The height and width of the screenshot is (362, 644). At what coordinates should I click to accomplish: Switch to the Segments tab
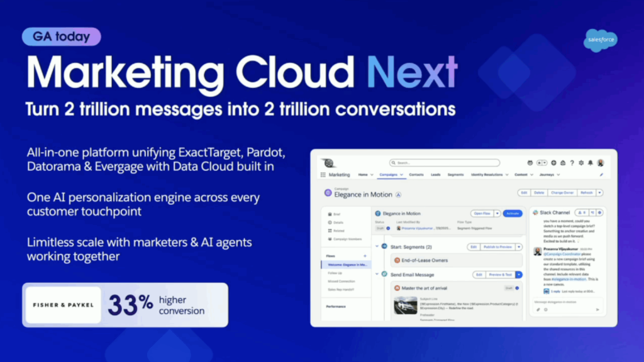[x=455, y=175]
